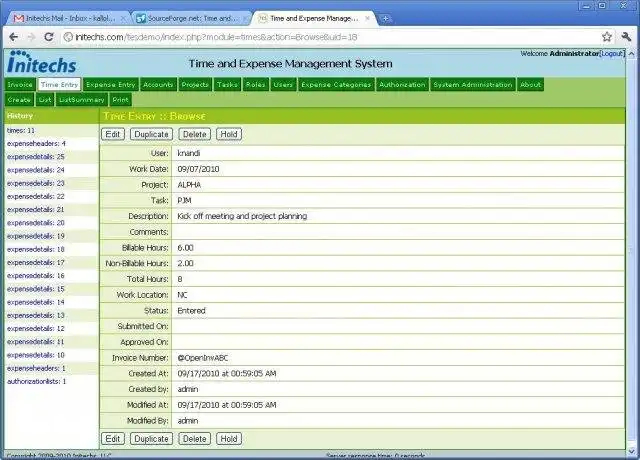This screenshot has height=460, width=640.
Task: Click the top Edit button
Action: pyautogui.click(x=113, y=134)
